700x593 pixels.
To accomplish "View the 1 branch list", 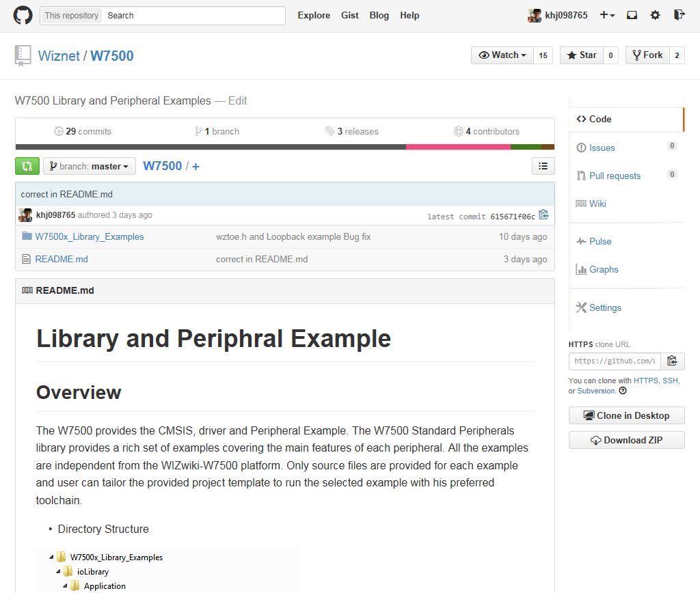I will coord(217,131).
